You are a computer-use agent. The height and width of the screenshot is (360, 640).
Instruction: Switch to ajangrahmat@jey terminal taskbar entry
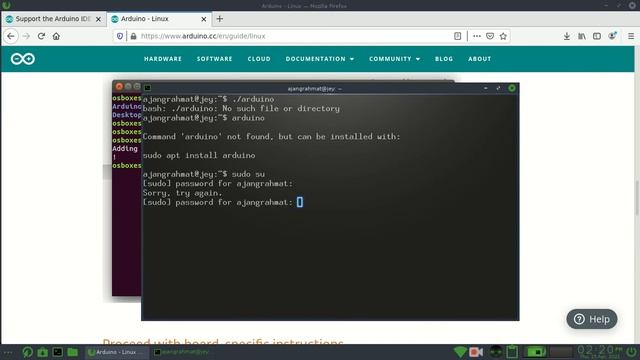coord(181,352)
